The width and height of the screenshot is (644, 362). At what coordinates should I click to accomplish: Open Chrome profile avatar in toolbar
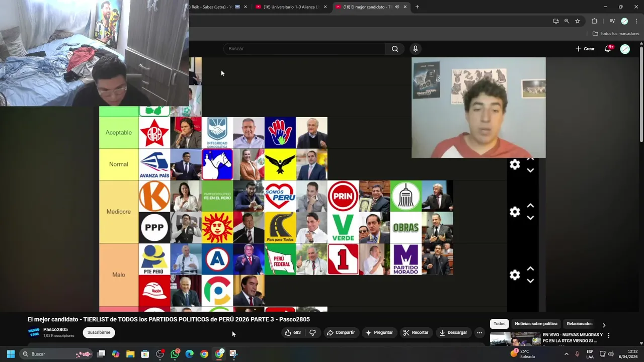pyautogui.click(x=624, y=21)
